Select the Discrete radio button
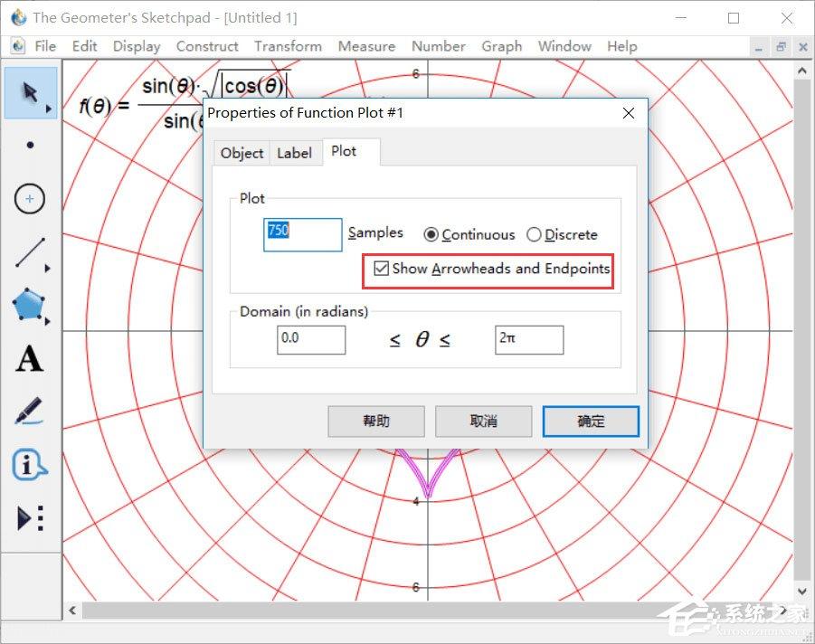Image resolution: width=815 pixels, height=644 pixels. point(534,235)
